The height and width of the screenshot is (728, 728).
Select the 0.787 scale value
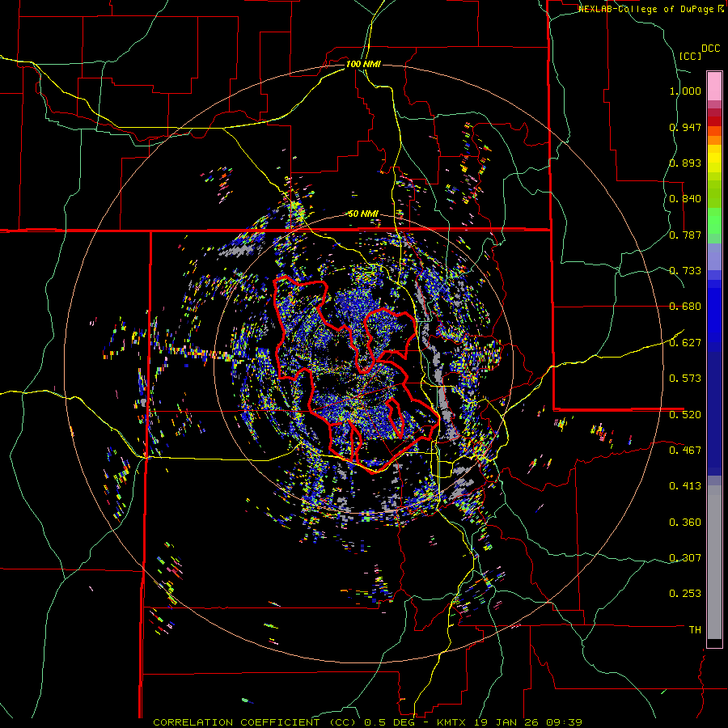pyautogui.click(x=685, y=235)
